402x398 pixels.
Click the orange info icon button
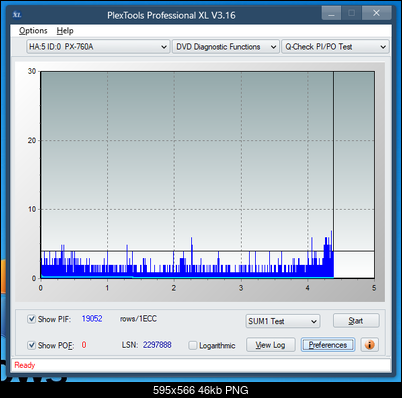tap(369, 345)
